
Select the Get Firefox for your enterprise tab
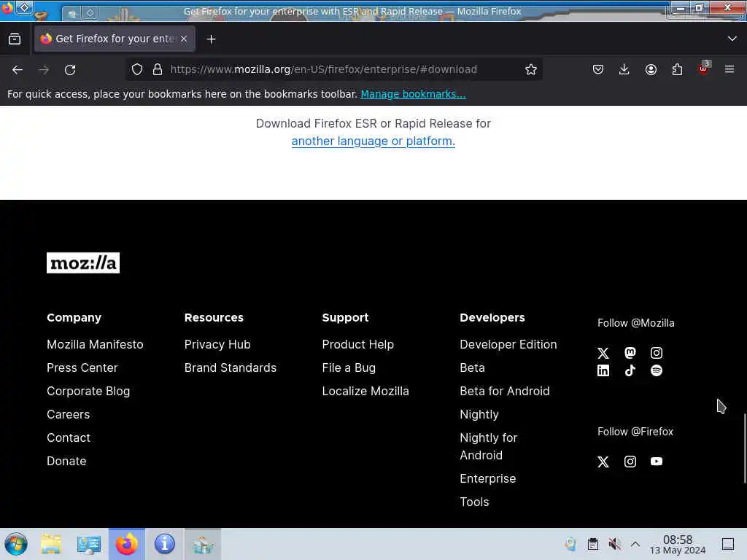115,39
